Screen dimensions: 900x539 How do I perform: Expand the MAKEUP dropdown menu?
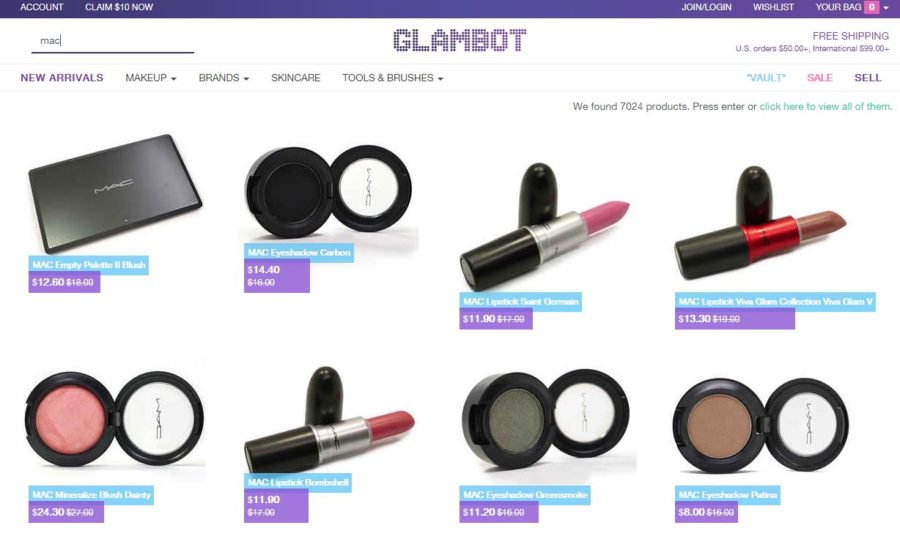coord(150,77)
